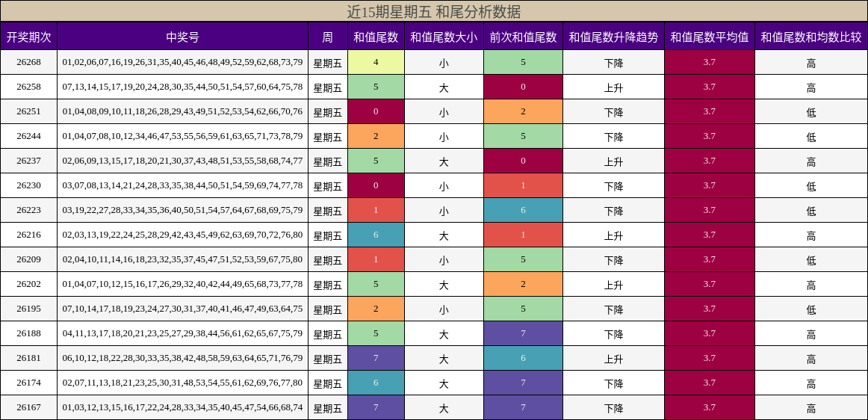Click winning numbers starting 01,04,08,09,10 for 26251
Screen dimensions: 868x420
tap(183, 111)
